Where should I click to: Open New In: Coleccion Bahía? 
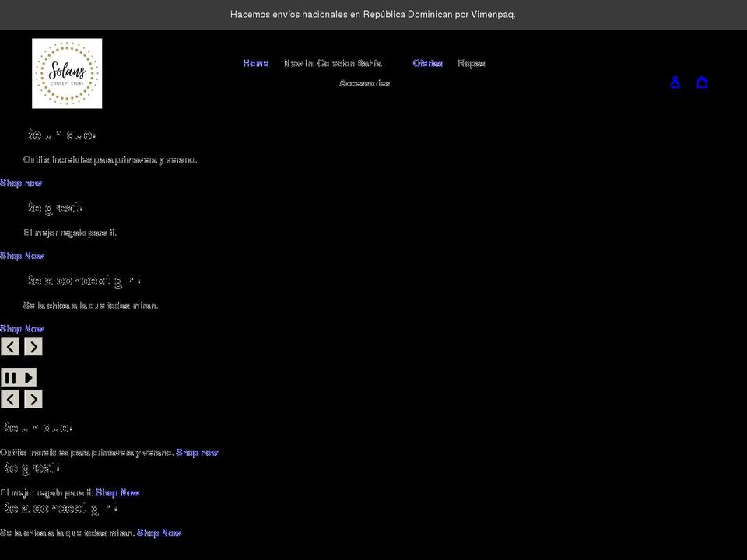pyautogui.click(x=333, y=63)
